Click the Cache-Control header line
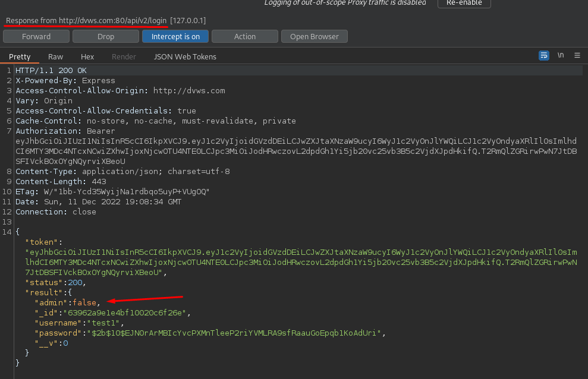 pyautogui.click(x=156, y=121)
